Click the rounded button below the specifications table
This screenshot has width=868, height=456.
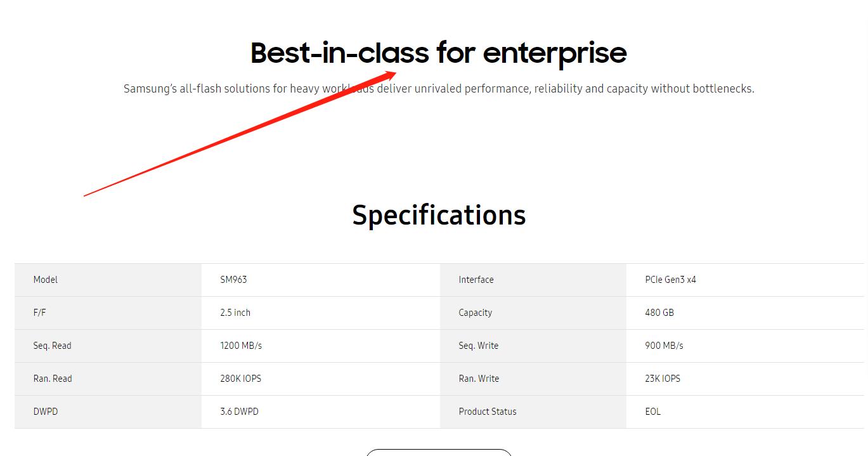pyautogui.click(x=439, y=452)
